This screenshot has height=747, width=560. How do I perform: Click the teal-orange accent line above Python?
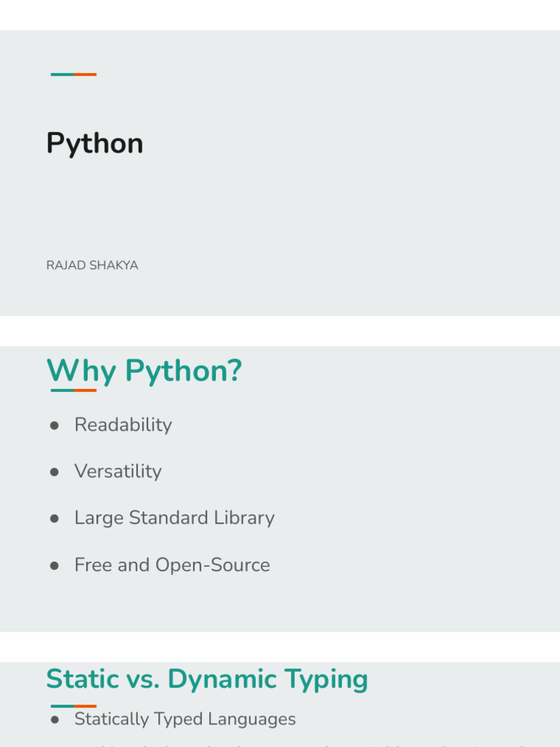[74, 74]
